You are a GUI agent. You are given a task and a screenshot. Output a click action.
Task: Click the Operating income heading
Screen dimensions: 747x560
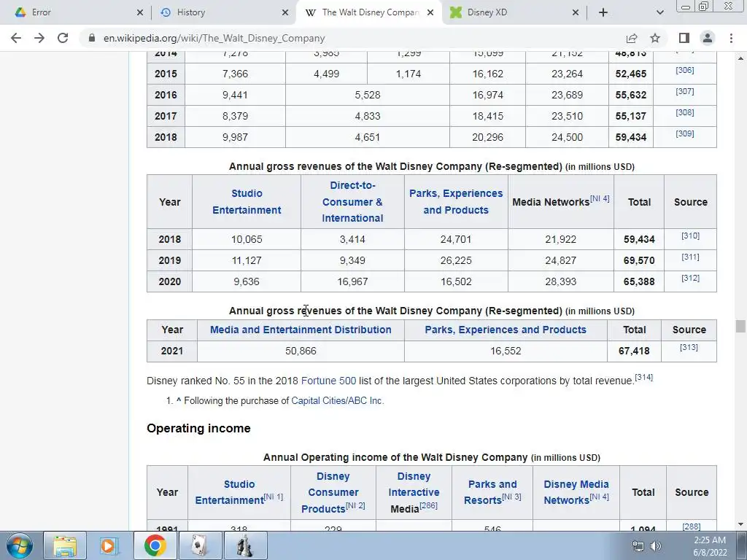tap(198, 428)
